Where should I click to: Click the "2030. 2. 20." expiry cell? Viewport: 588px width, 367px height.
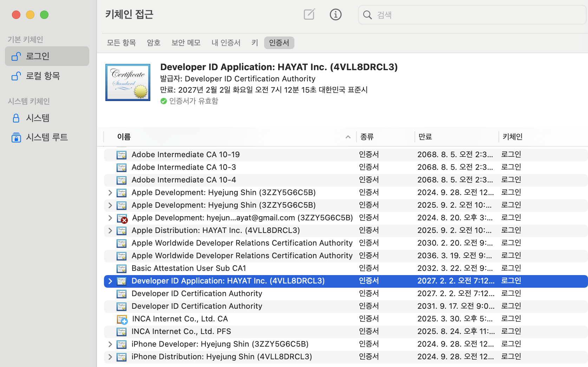pyautogui.click(x=455, y=243)
